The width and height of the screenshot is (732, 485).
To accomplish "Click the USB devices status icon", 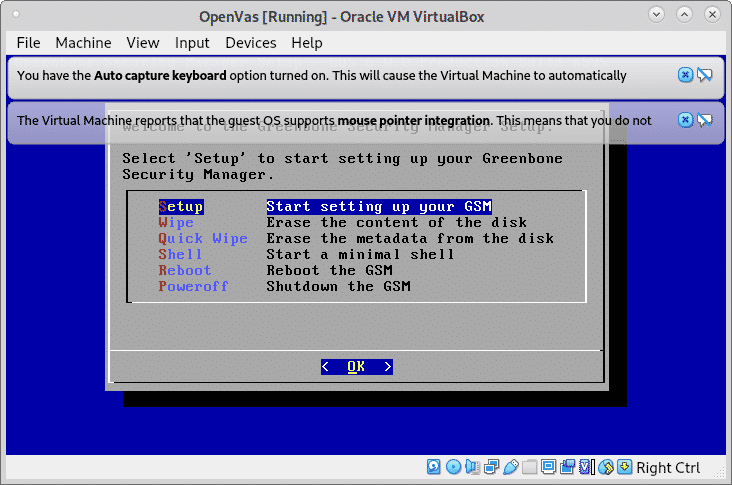I will click(510, 467).
